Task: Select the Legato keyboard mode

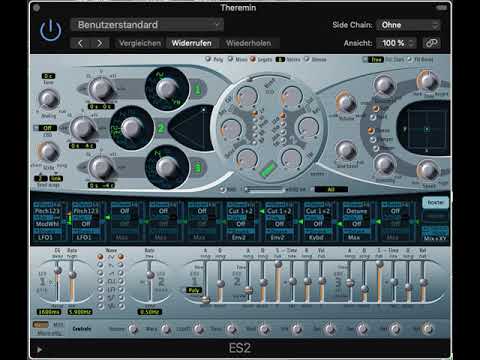Action: (253, 59)
